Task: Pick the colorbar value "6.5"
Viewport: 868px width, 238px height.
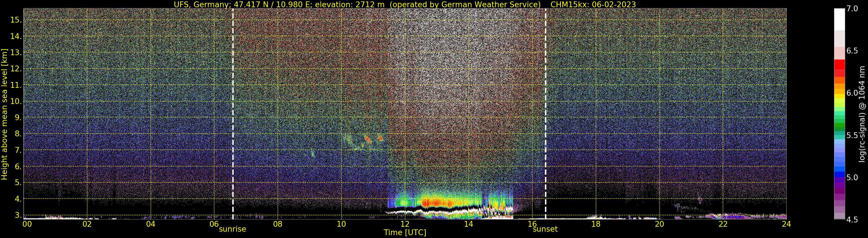Action: pos(852,51)
